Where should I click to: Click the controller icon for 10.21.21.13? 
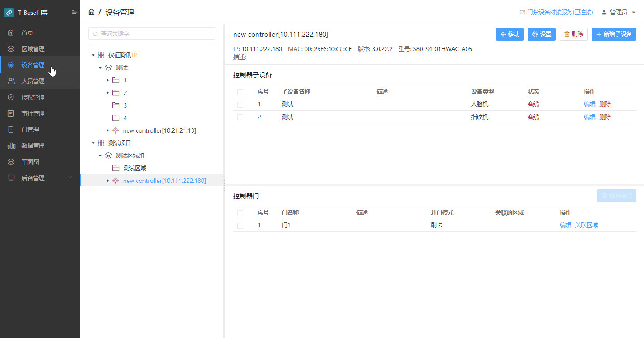point(116,130)
